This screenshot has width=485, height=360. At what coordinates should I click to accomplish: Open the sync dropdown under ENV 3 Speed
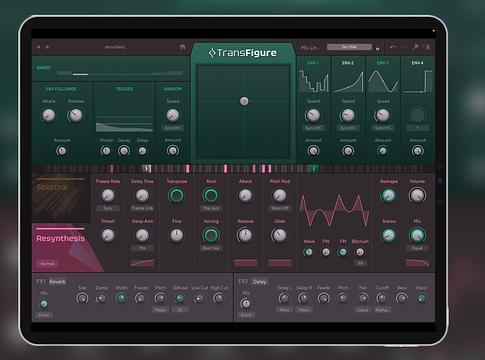click(383, 128)
